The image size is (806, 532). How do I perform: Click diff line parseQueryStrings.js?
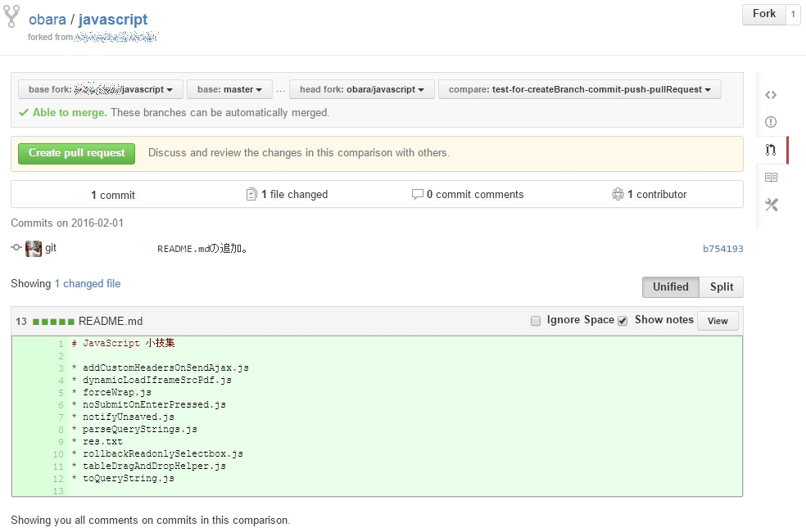[140, 430]
